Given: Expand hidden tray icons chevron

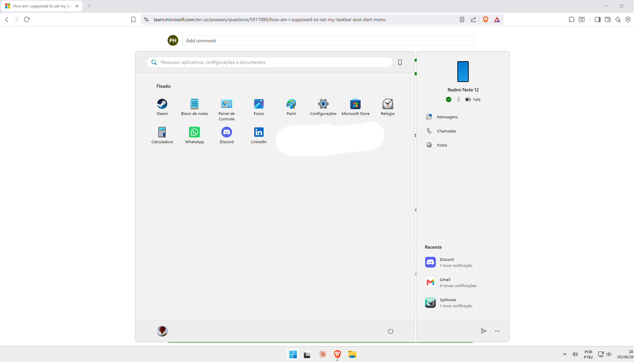Looking at the screenshot, I should (565, 354).
